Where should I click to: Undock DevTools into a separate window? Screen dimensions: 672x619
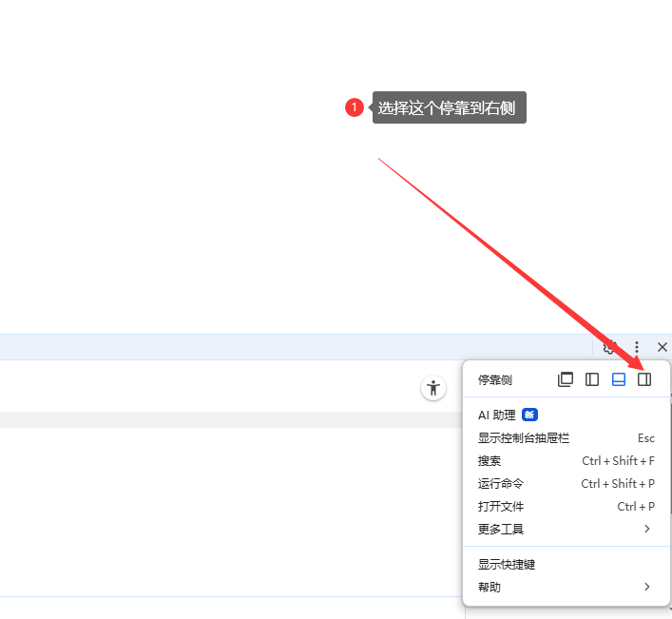coord(566,379)
